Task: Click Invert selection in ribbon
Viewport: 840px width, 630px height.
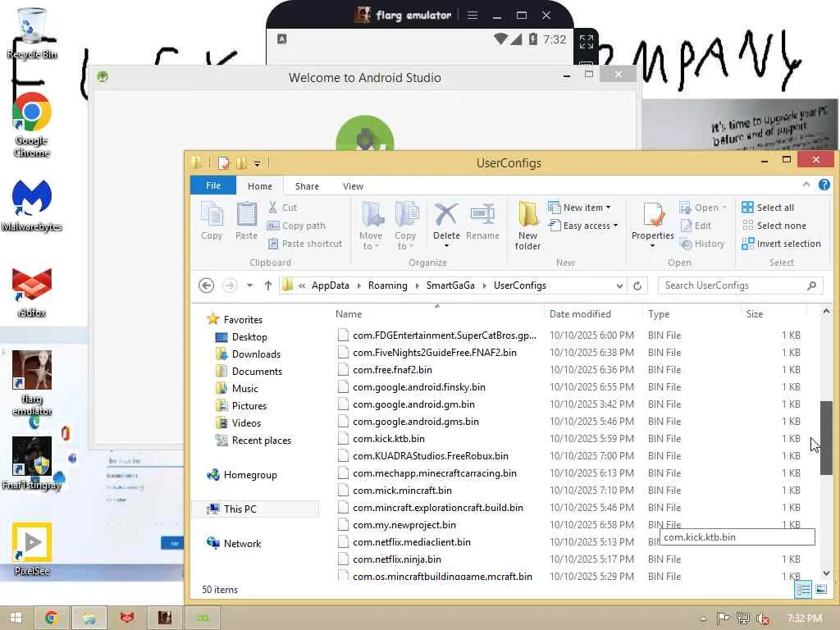Action: pos(782,244)
